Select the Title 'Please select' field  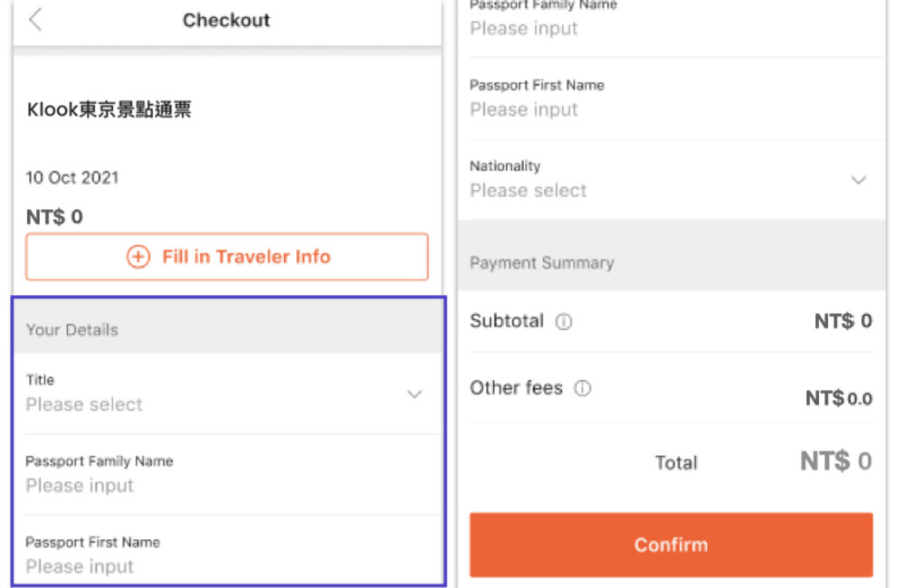84,404
